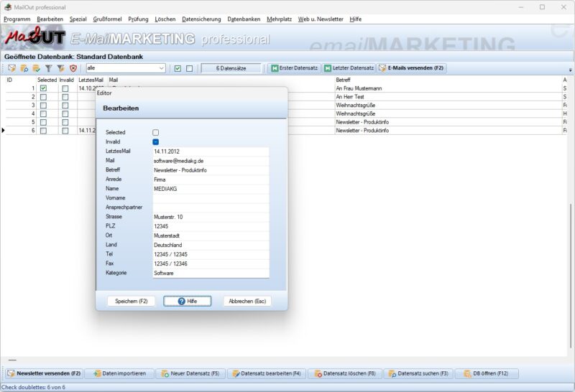Toggle the Invalid checkbox in the editor dialog
This screenshot has width=575, height=392.
pyautogui.click(x=155, y=142)
